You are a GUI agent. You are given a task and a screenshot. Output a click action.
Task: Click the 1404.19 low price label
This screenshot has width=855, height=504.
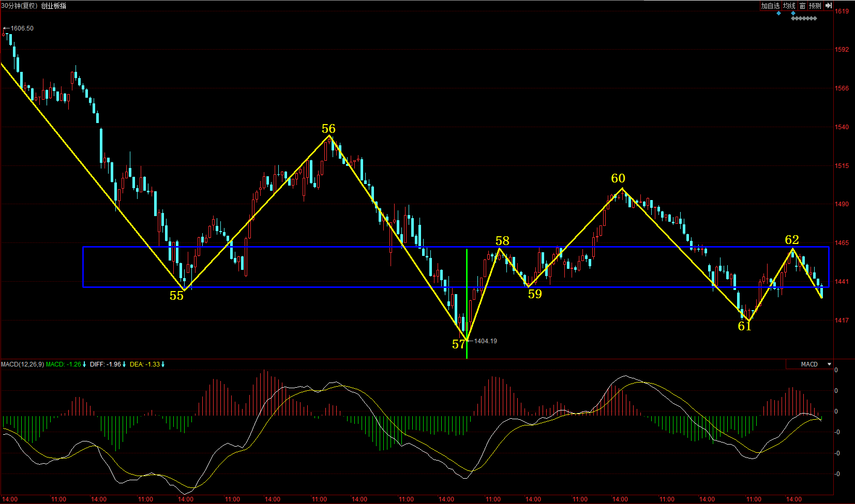485,341
